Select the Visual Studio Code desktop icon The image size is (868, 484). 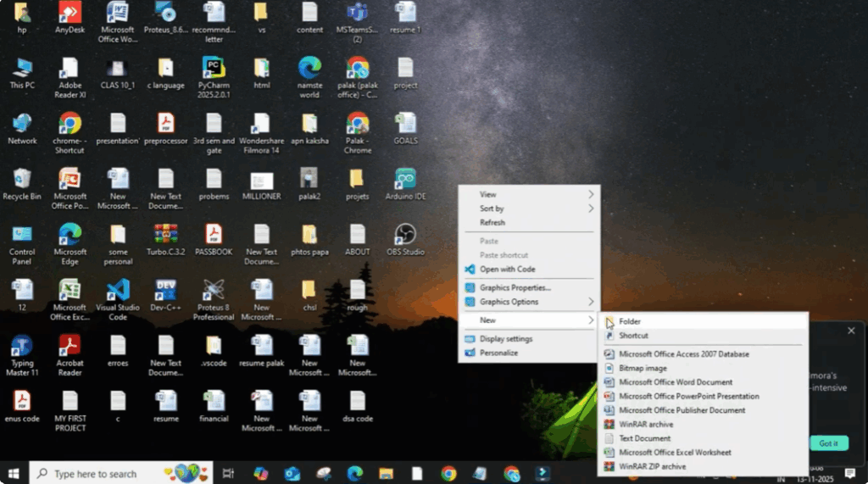coord(118,299)
